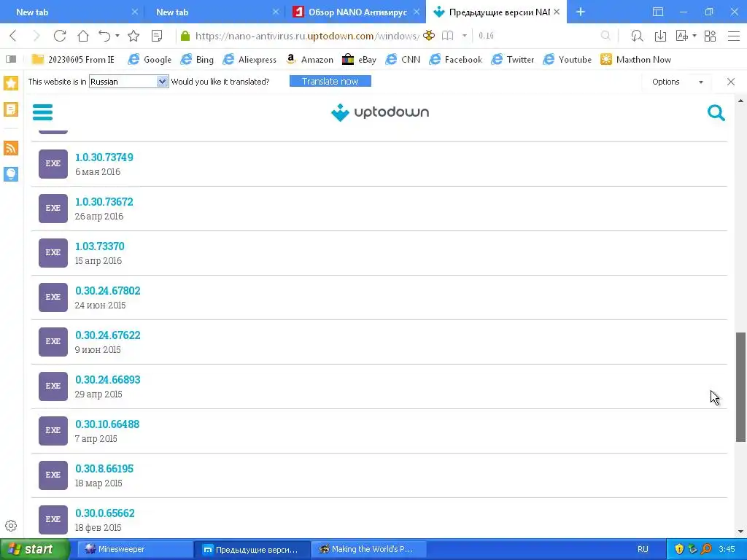Open translation Options dropdown

click(677, 82)
